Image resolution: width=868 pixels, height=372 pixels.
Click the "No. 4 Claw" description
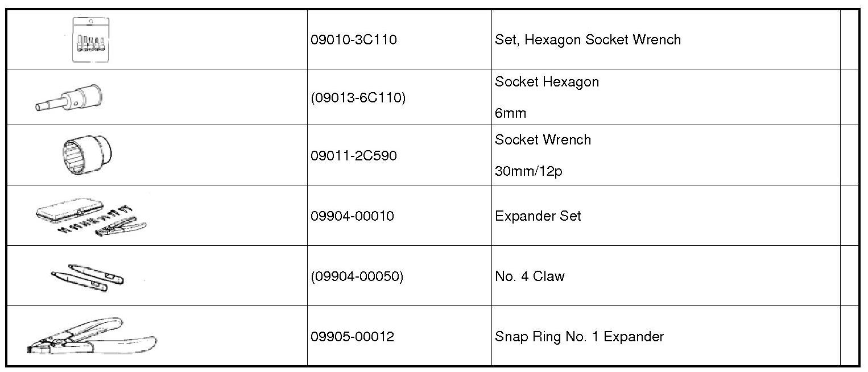(x=530, y=276)
